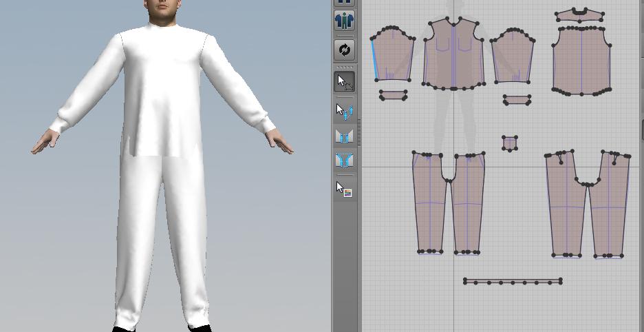Select the Edit Sewing tool
Image resolution: width=644 pixels, height=332 pixels.
coord(344,111)
